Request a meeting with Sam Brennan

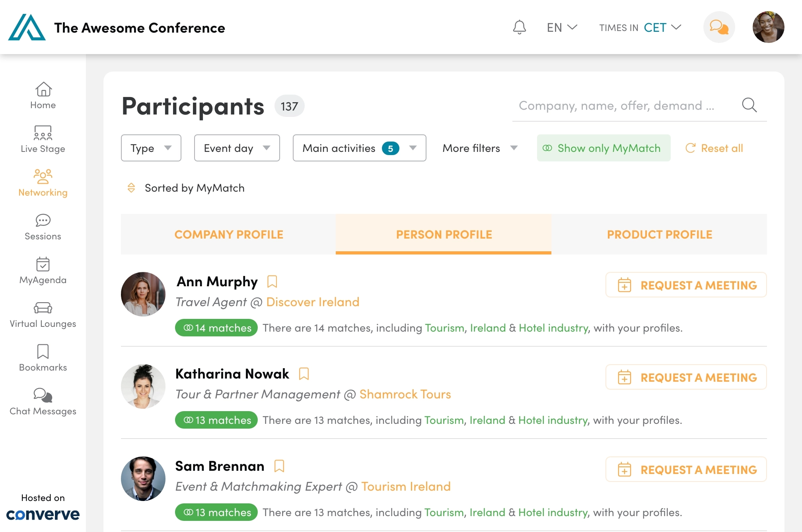point(686,470)
